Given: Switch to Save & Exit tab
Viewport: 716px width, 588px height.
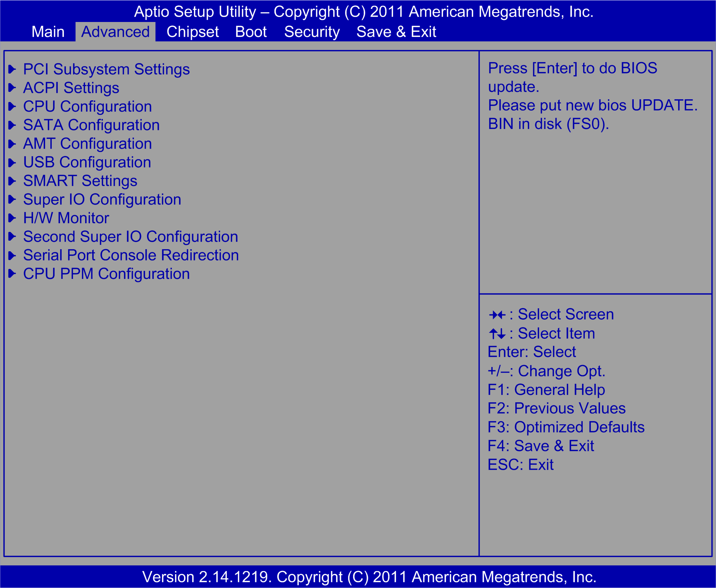Looking at the screenshot, I should pyautogui.click(x=396, y=32).
